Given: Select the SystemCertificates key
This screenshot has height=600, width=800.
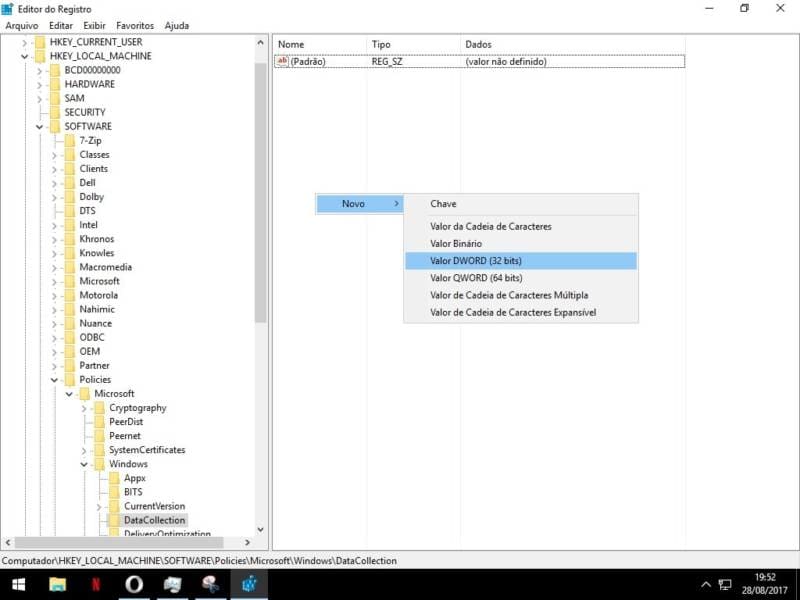Looking at the screenshot, I should pos(147,450).
